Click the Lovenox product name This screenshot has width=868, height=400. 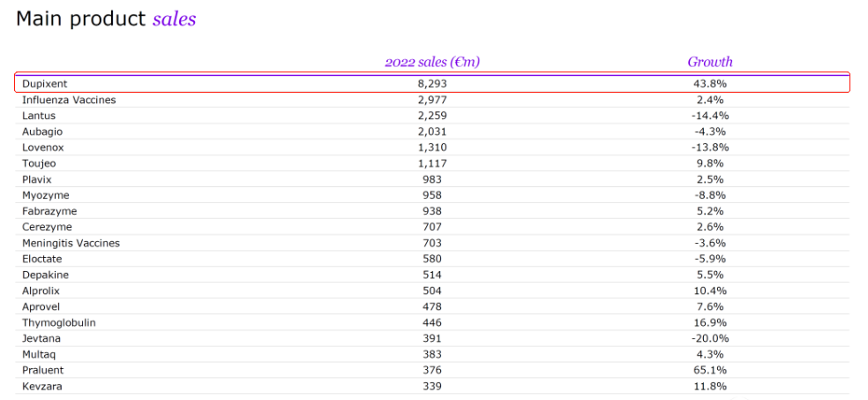(x=43, y=147)
